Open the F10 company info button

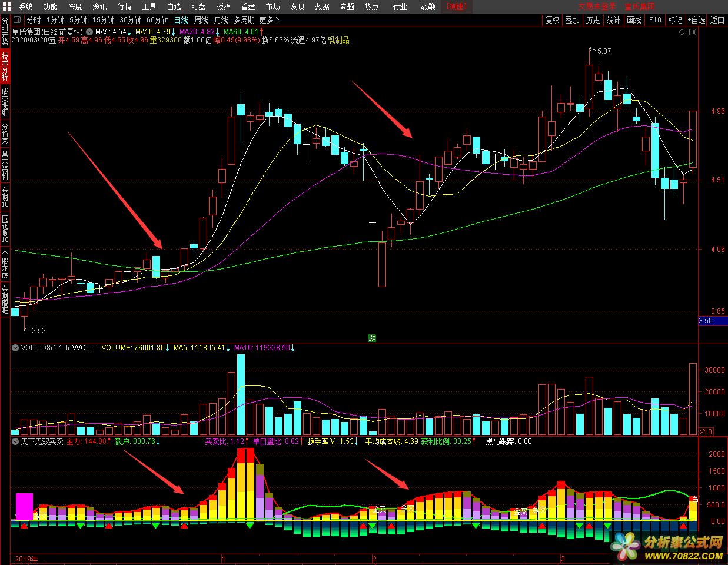(654, 20)
